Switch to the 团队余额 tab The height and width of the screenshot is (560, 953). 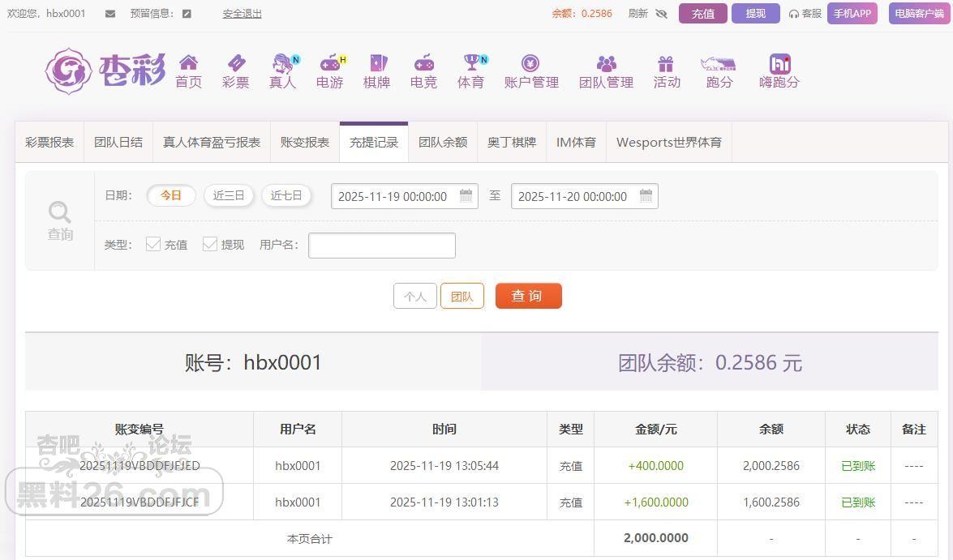pyautogui.click(x=443, y=142)
